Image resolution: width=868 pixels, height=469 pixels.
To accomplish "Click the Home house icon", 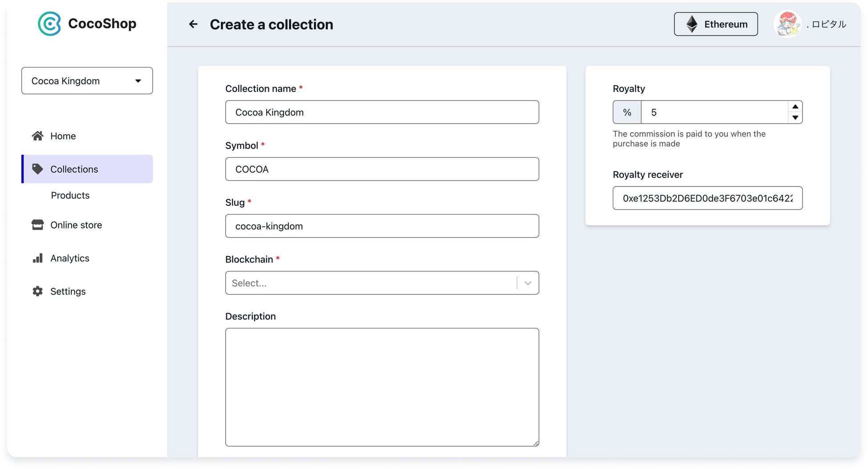I will pyautogui.click(x=38, y=136).
